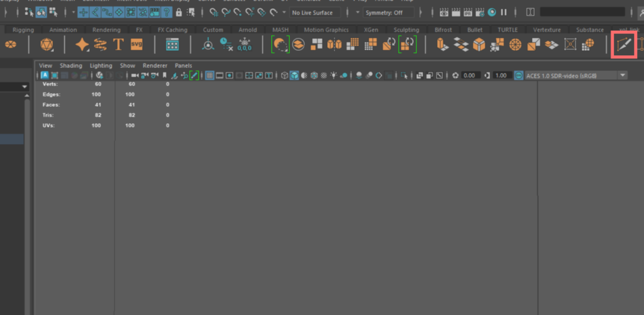The image size is (644, 315).
Task: Open the Shading panel menu
Action: tap(70, 66)
